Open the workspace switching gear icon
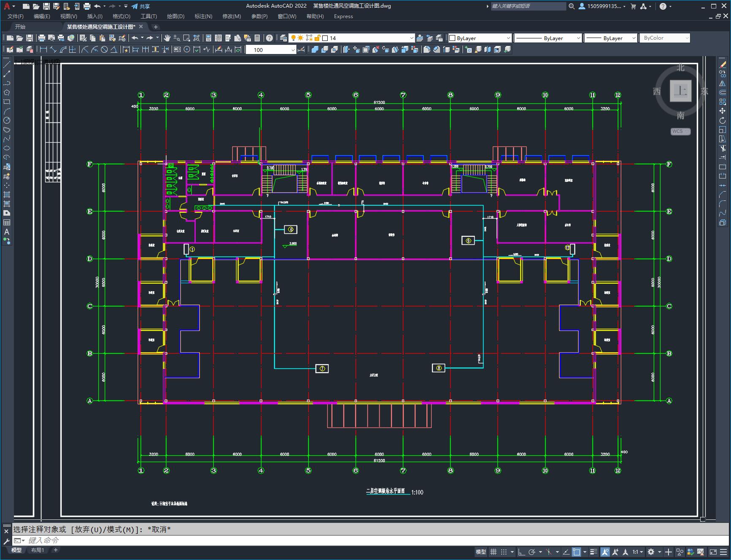The height and width of the screenshot is (560, 731). pos(651,552)
